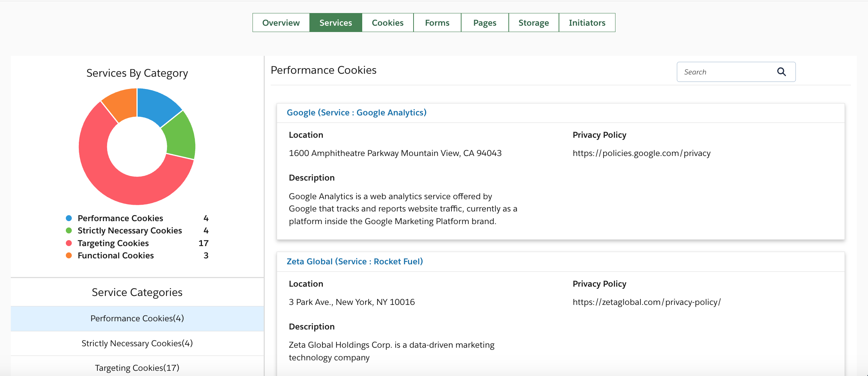Open Google Analytics service heading link

coord(356,112)
